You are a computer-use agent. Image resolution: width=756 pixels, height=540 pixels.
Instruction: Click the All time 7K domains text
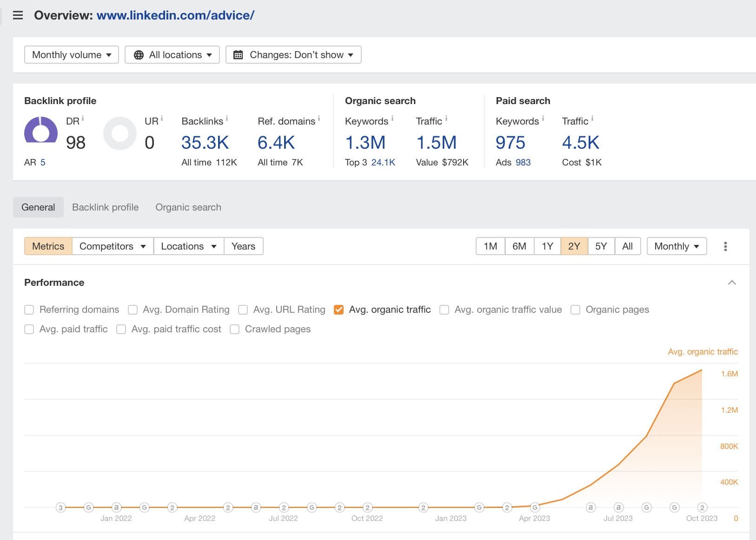tap(280, 162)
